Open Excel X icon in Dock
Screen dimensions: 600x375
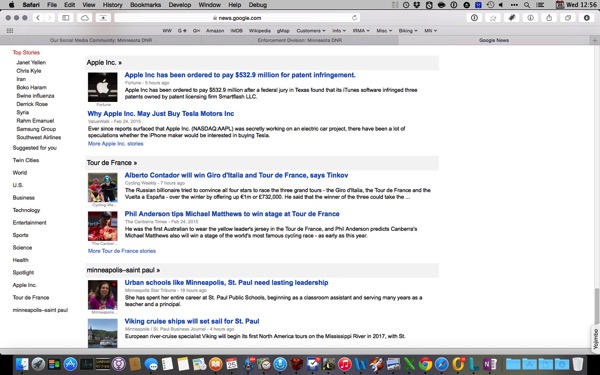click(409, 364)
